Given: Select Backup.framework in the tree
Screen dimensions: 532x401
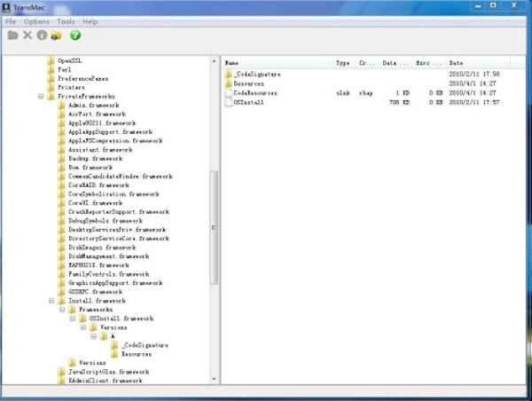Looking at the screenshot, I should coord(96,159).
